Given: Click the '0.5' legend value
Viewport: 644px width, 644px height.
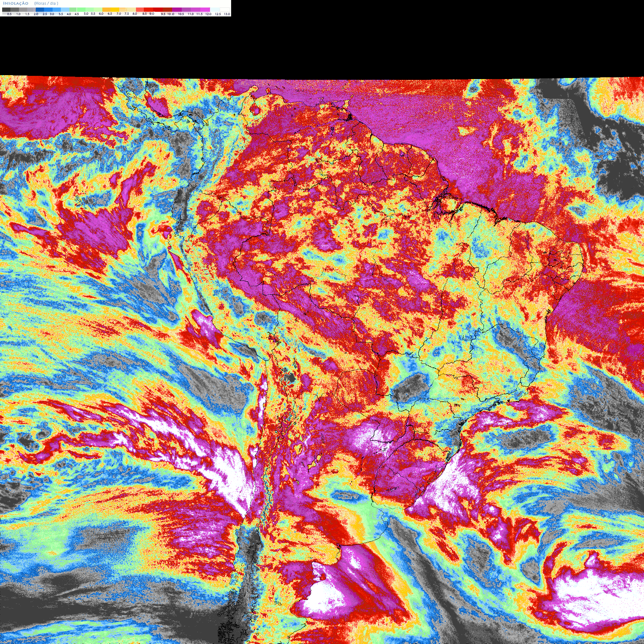Looking at the screenshot, I should tap(9, 14).
